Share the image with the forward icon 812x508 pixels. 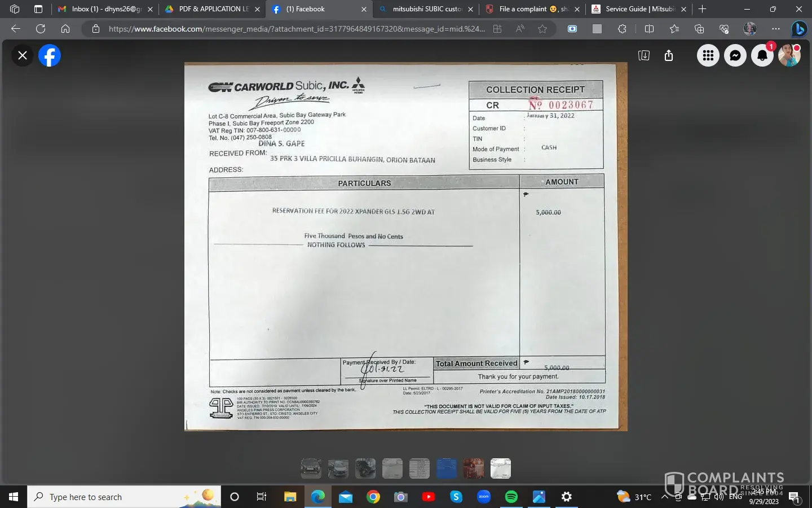tap(669, 55)
